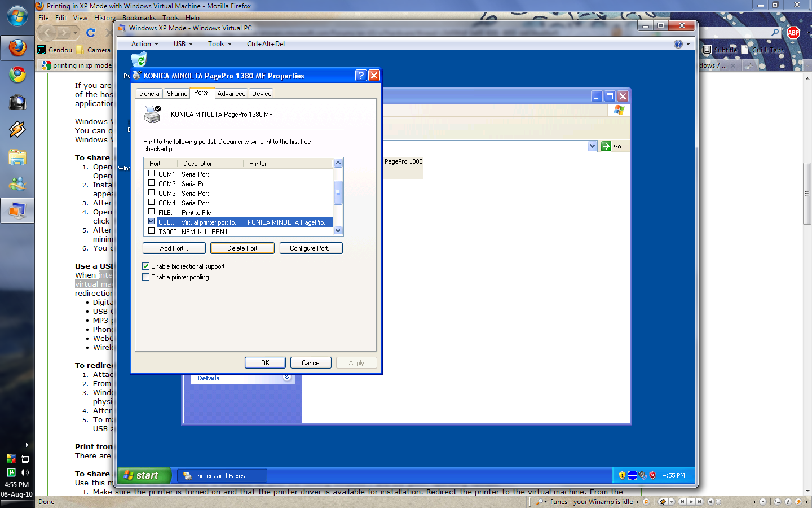Image resolution: width=812 pixels, height=508 pixels.
Task: Click the Firefox reload button
Action: (91, 33)
